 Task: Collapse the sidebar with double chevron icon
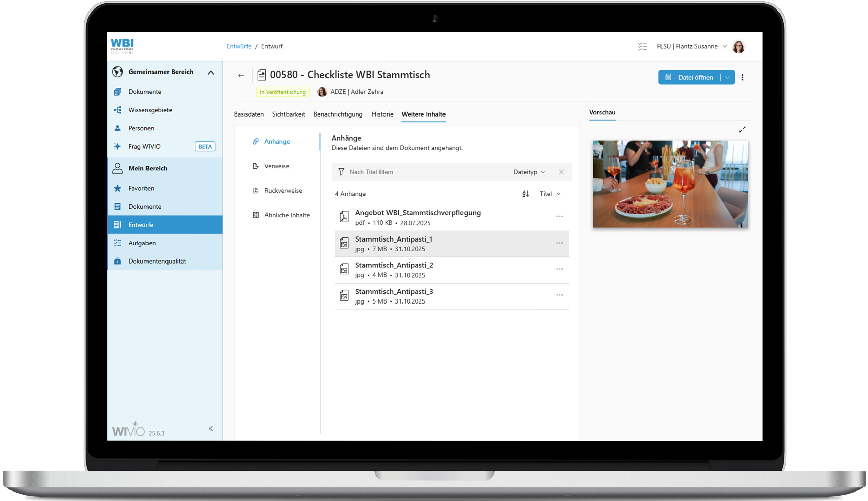tap(211, 429)
